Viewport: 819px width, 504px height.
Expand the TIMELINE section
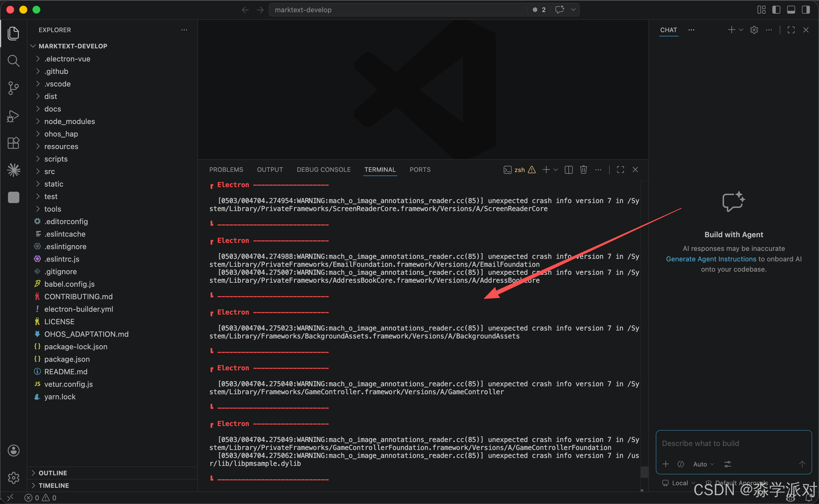pyautogui.click(x=54, y=485)
